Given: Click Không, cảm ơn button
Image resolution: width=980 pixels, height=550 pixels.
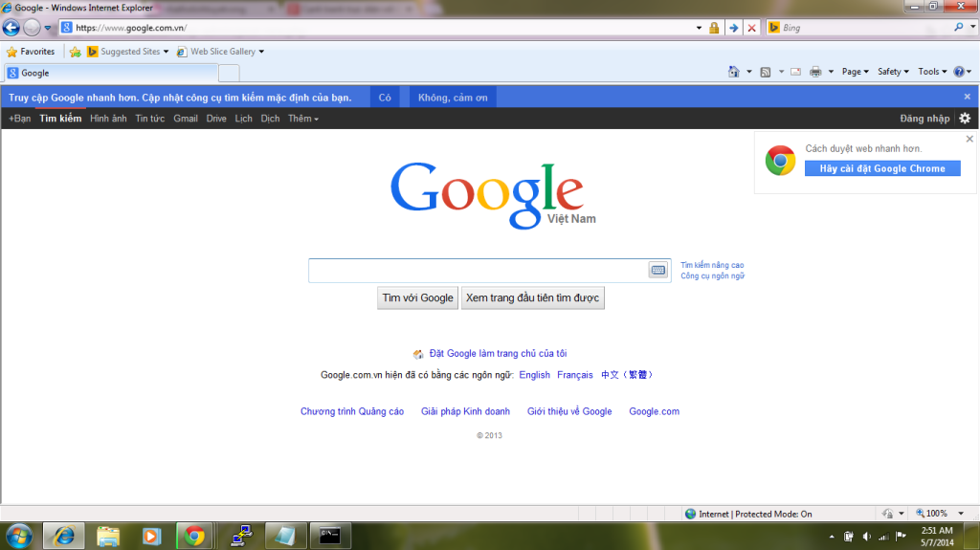Looking at the screenshot, I should pos(453,98).
